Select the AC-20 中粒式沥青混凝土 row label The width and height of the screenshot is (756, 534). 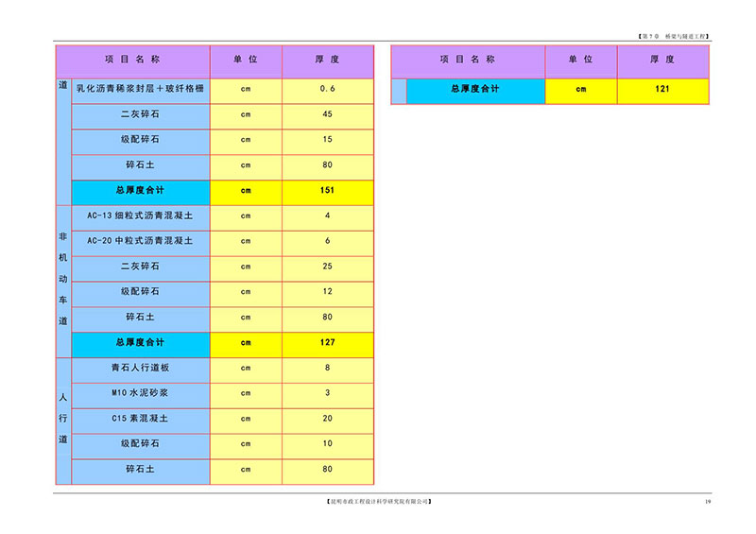click(x=140, y=241)
